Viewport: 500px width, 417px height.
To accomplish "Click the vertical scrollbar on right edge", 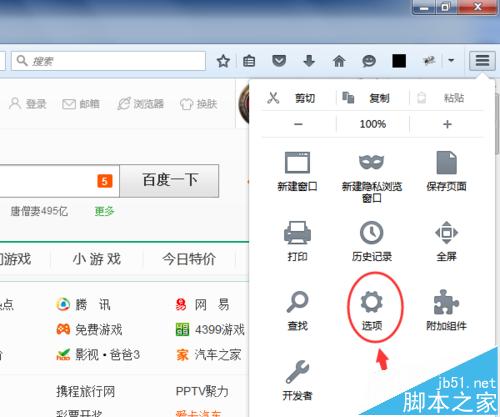I will point(497,123).
